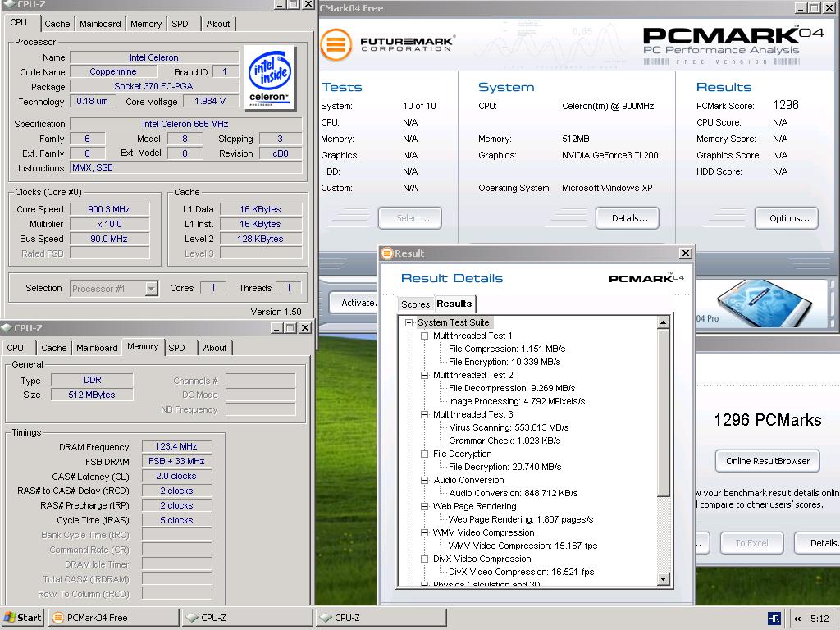Screen dimensions: 840x630
Task: Collapse the Multithreaded Test 1 node
Action: (x=424, y=336)
